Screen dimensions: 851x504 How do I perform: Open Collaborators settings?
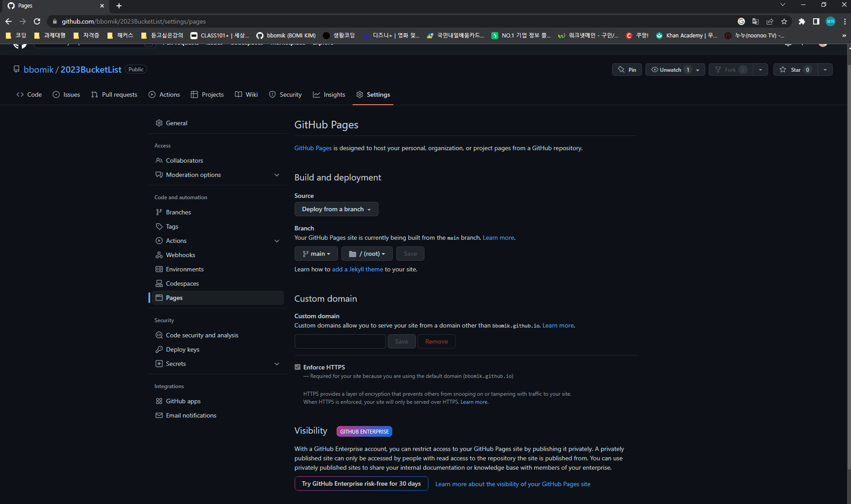pyautogui.click(x=218, y=160)
